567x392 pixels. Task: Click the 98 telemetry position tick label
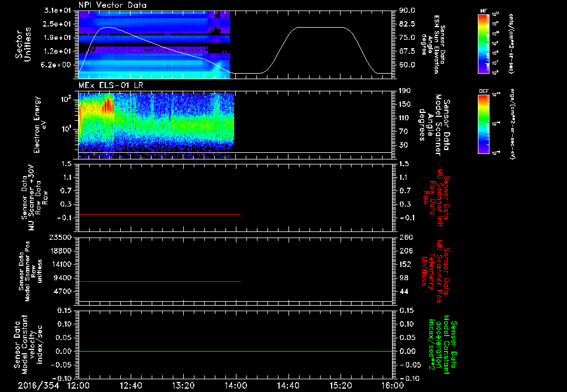pyautogui.click(x=404, y=278)
